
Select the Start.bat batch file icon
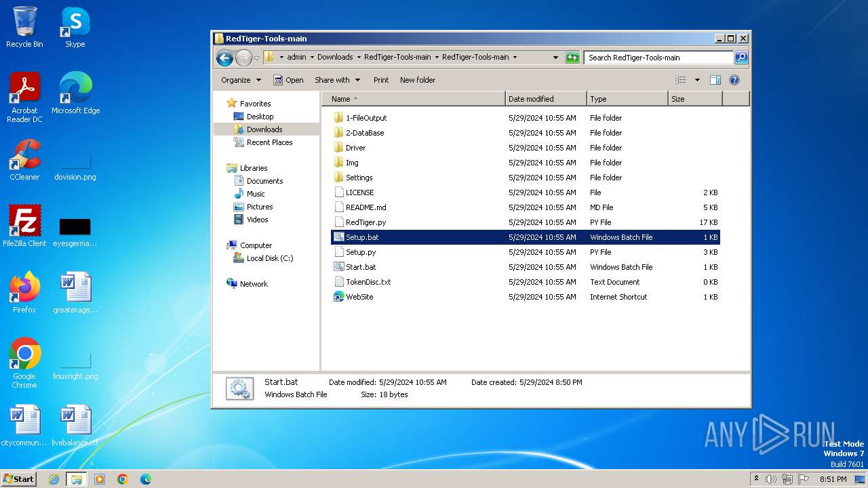(x=339, y=267)
